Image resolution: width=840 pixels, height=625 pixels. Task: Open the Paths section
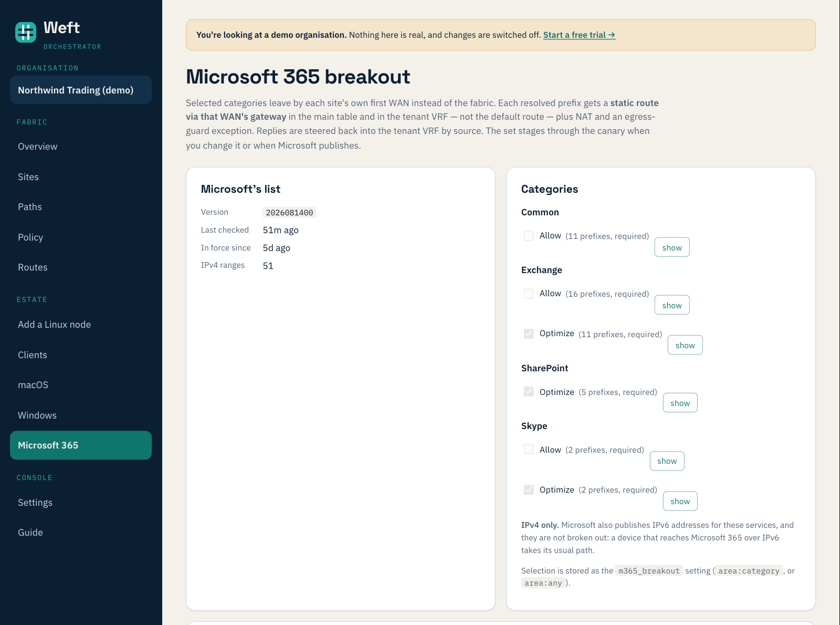(x=81, y=207)
